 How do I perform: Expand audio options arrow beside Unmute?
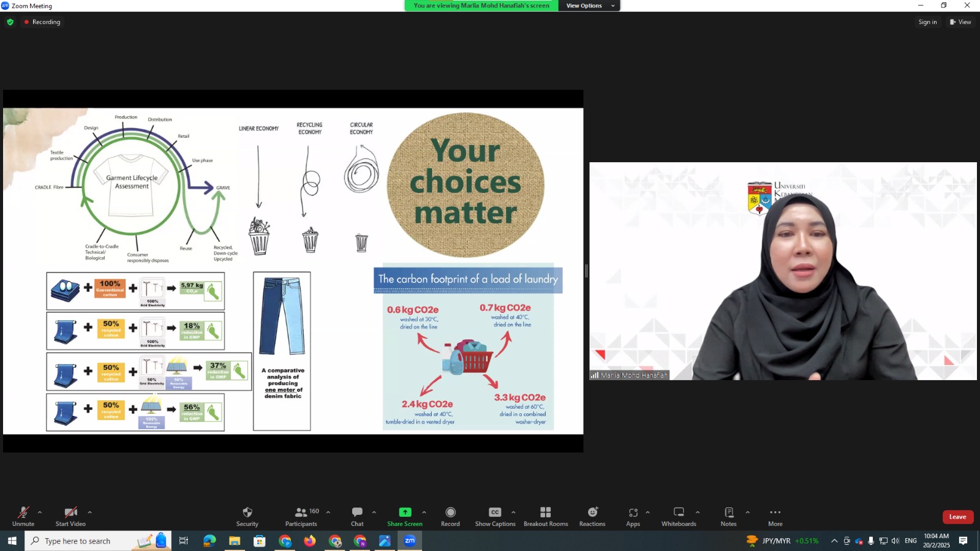40,512
